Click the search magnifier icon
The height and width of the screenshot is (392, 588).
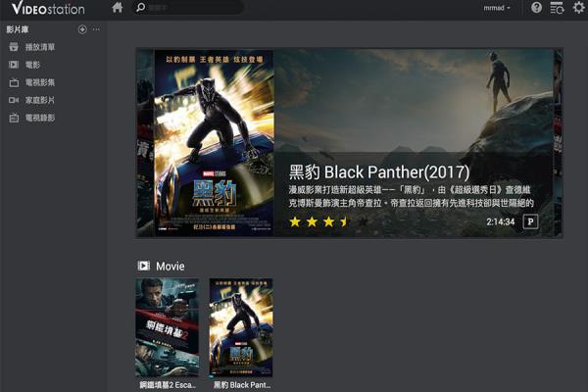[x=140, y=7]
